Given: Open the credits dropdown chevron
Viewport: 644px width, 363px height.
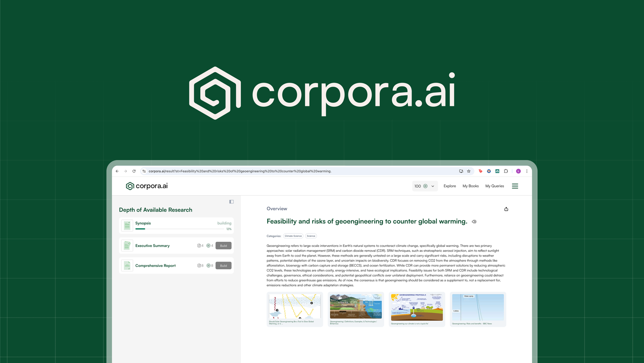Looking at the screenshot, I should coord(433,186).
